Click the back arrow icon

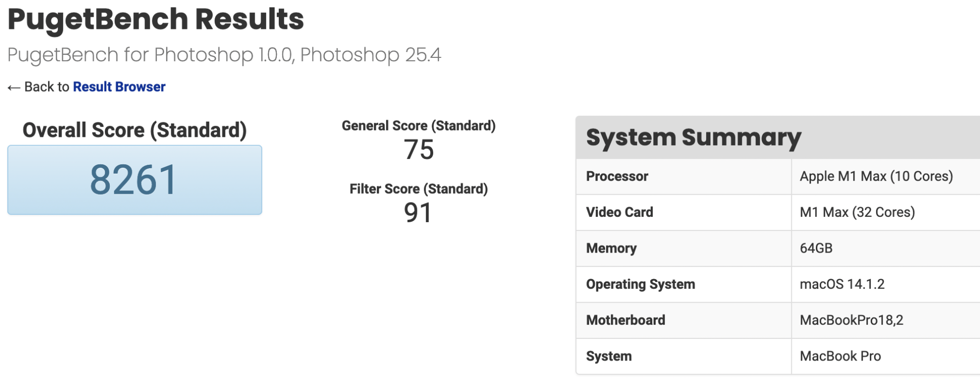pos(14,88)
